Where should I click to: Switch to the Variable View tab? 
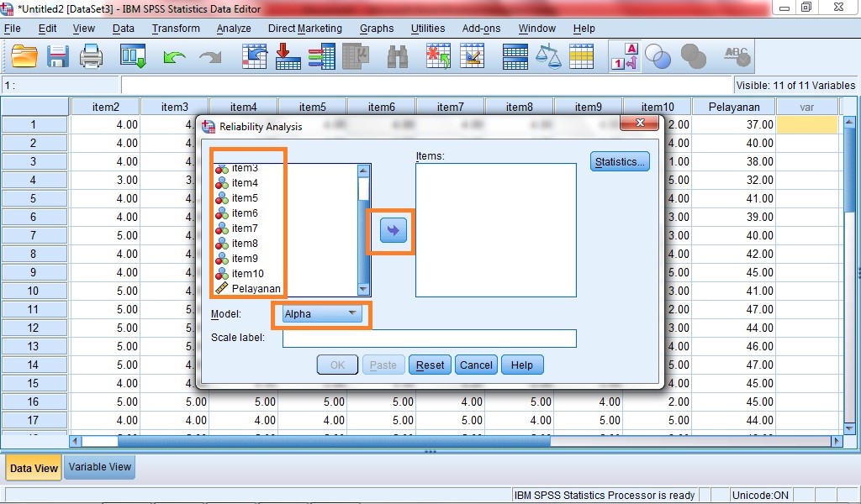point(99,467)
